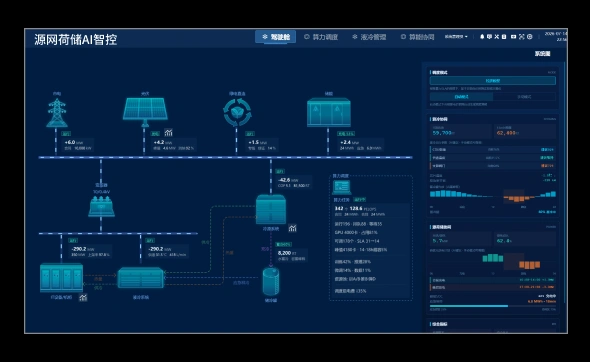Switch to the 液冷管理 tab
The image size is (590, 362).
click(x=369, y=37)
